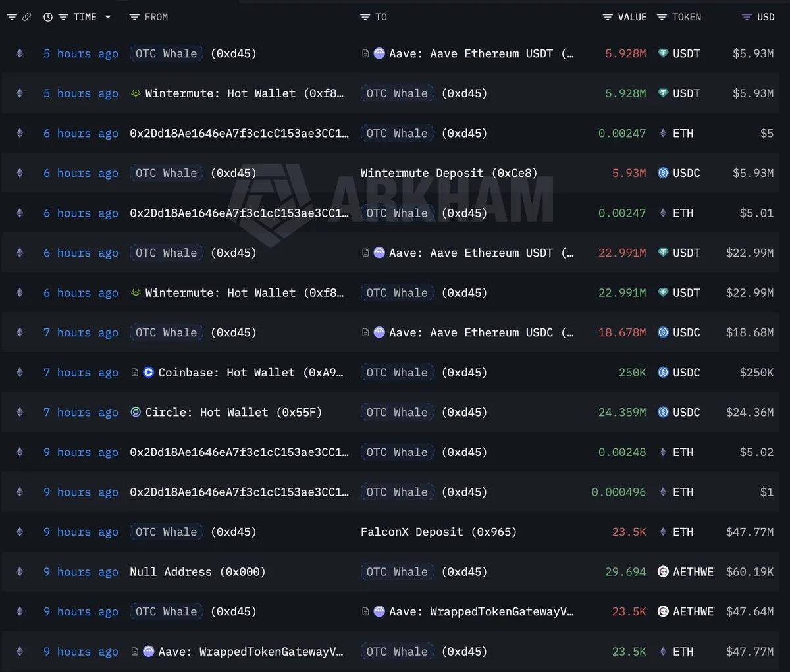The width and height of the screenshot is (790, 672).
Task: Expand the TIME sort dropdown arrow
Action: coord(108,17)
